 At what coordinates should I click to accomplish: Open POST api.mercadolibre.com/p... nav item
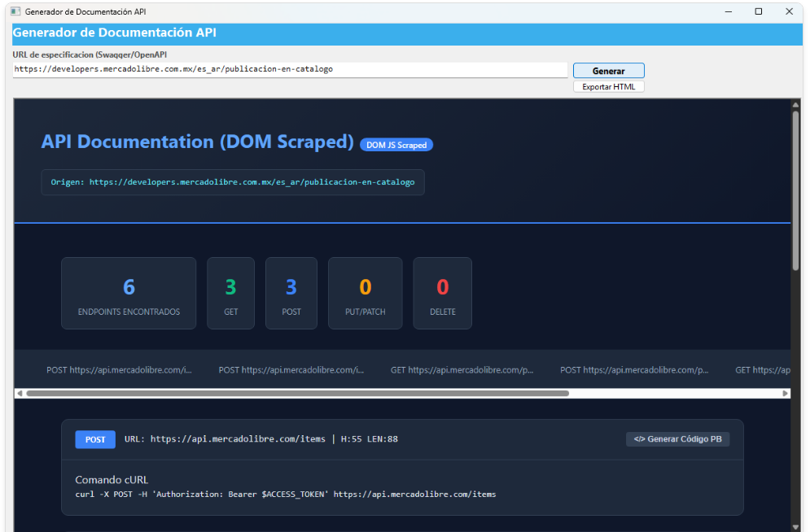pos(634,370)
